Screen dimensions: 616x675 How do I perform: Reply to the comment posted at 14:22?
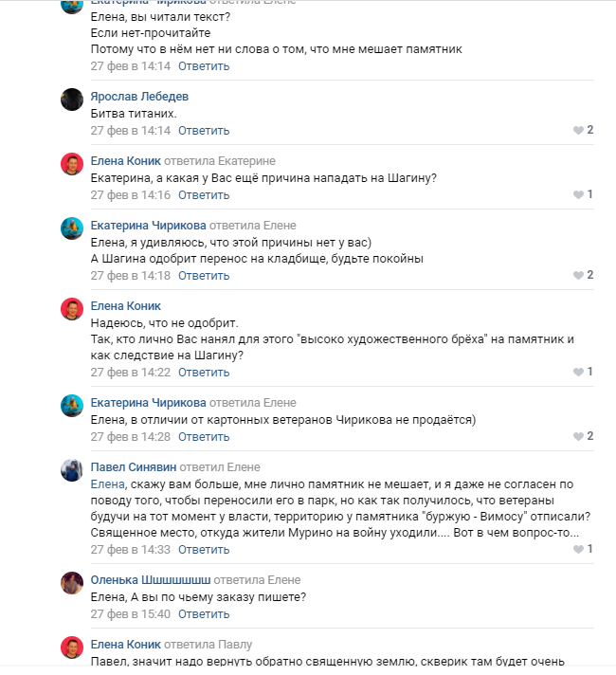click(x=204, y=372)
